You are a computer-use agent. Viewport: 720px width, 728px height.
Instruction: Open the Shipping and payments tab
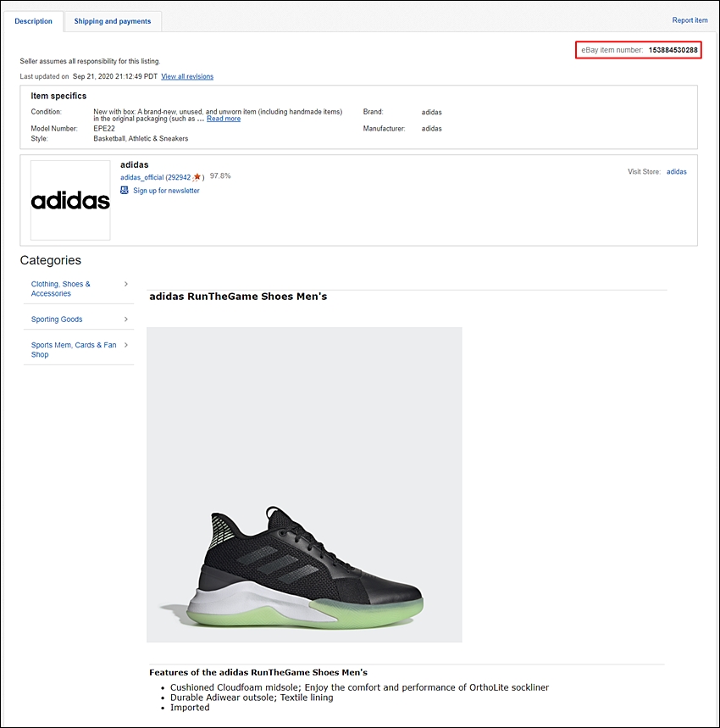pos(113,21)
